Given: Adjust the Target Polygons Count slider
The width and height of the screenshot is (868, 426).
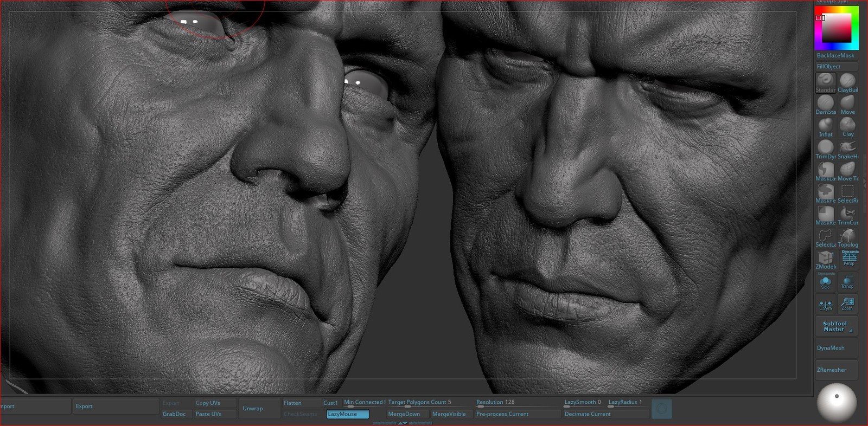Looking at the screenshot, I should coord(429,403).
